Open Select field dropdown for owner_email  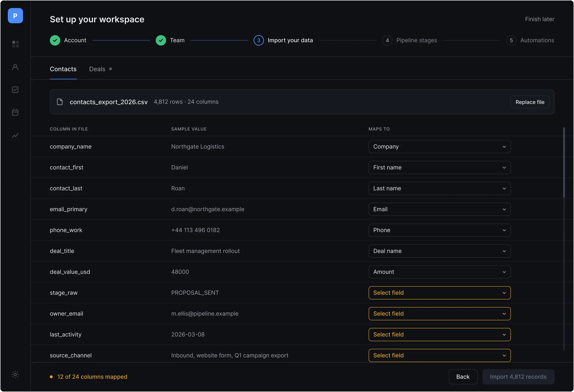tap(440, 314)
